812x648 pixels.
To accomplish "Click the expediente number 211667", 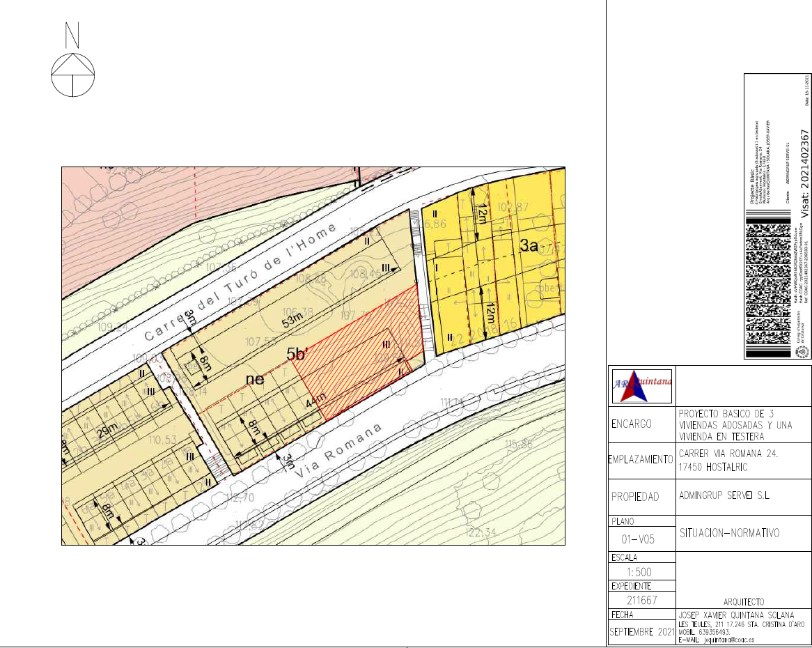I will coord(641,599).
